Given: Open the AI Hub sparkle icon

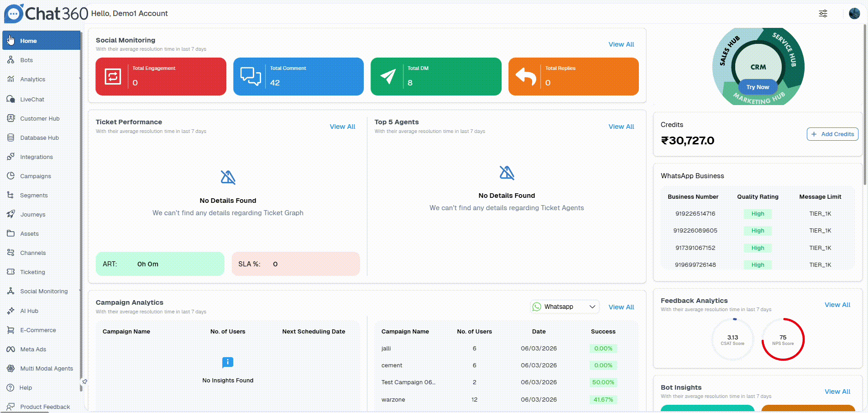Looking at the screenshot, I should pyautogui.click(x=10, y=311).
